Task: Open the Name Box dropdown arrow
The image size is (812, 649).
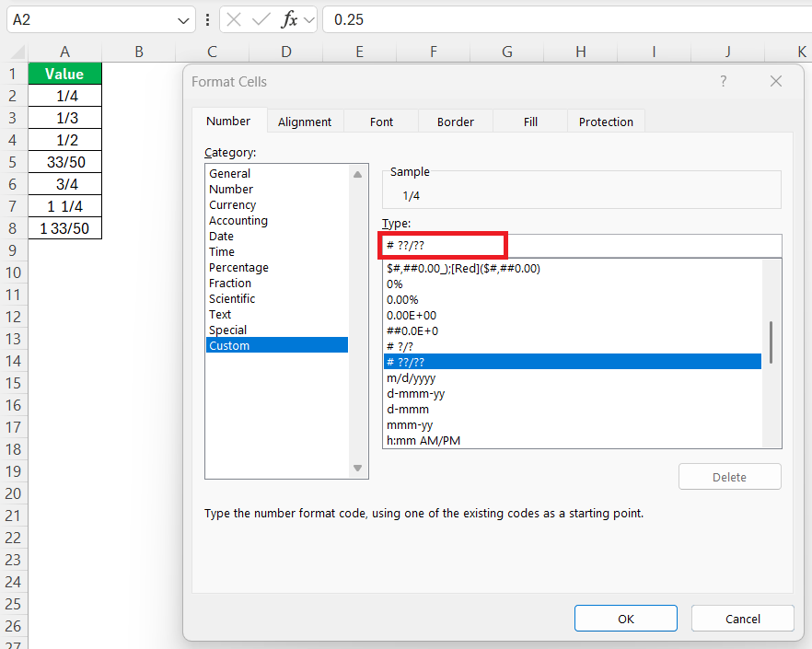Action: pos(183,20)
